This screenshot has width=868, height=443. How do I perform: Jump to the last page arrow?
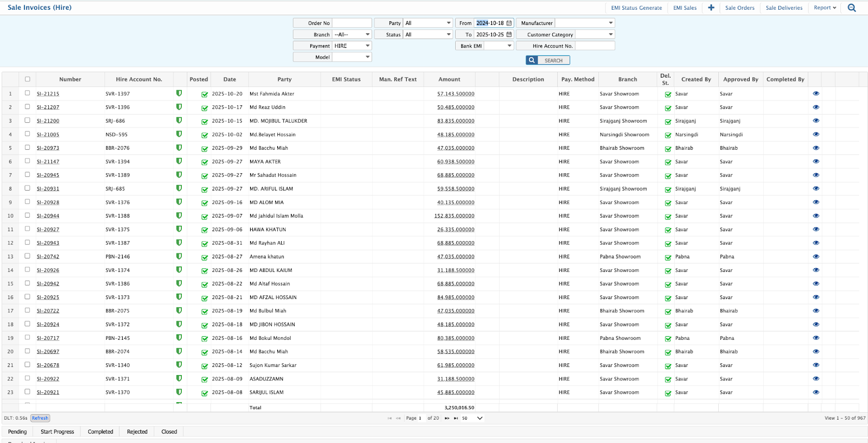[x=456, y=418]
